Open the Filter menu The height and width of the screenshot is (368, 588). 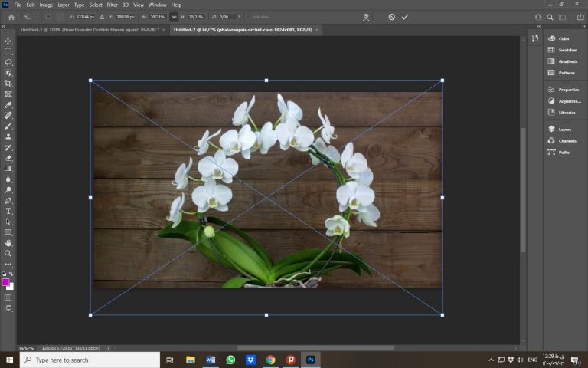(112, 5)
